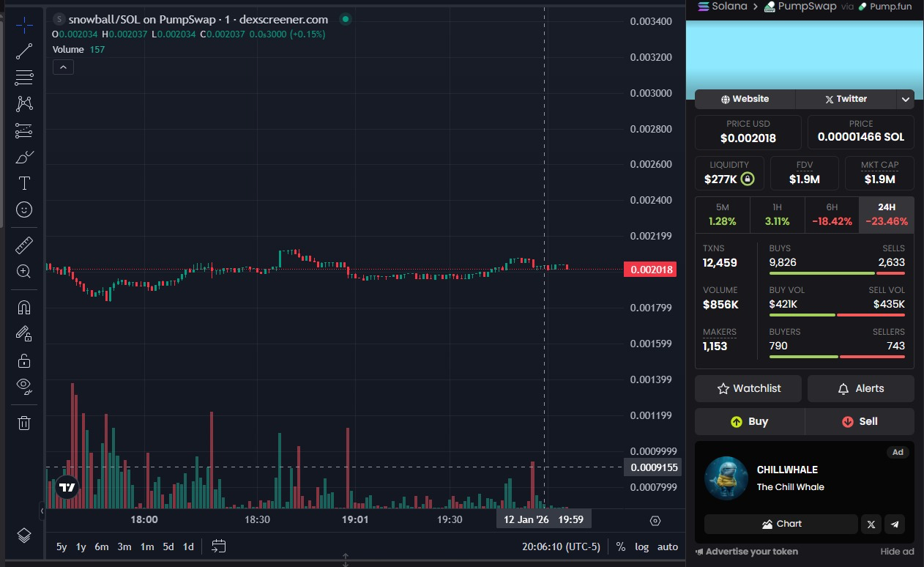Switch to the 6H stats tab
The height and width of the screenshot is (567, 924).
(831, 215)
